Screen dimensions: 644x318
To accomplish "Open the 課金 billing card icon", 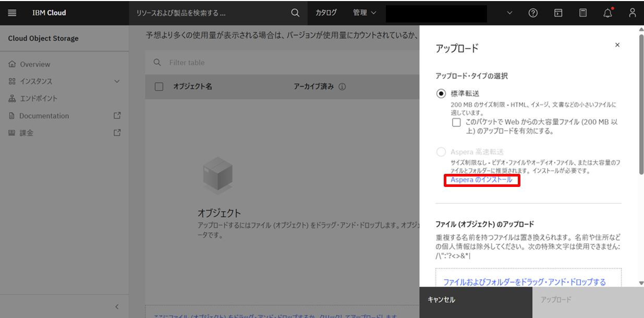I will (11, 133).
